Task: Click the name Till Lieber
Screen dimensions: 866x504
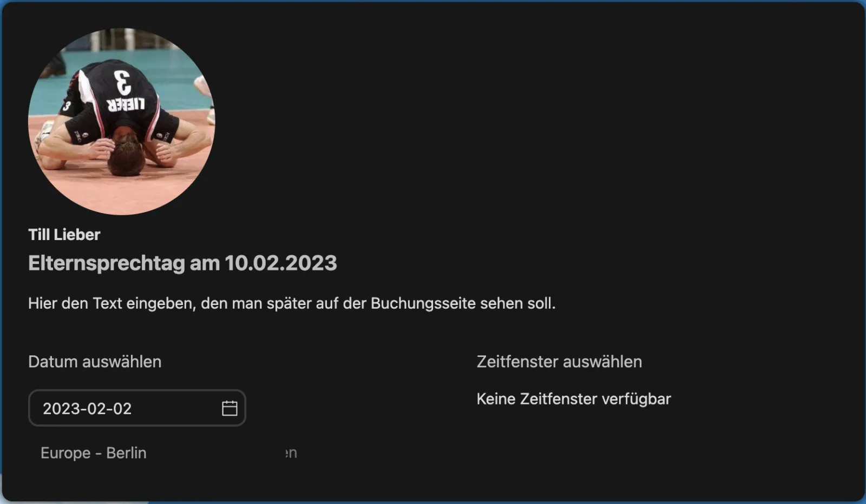Action: 64,235
